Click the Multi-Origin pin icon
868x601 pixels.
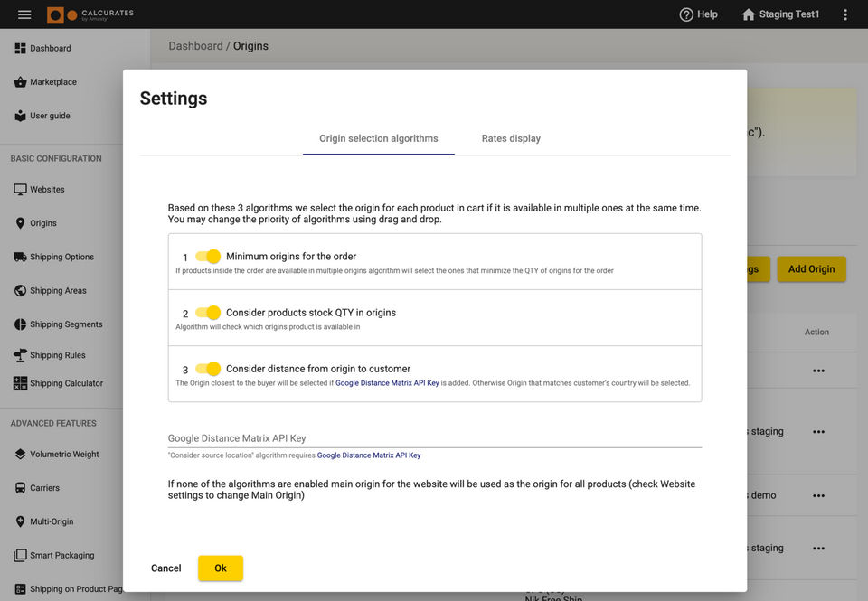pos(20,521)
